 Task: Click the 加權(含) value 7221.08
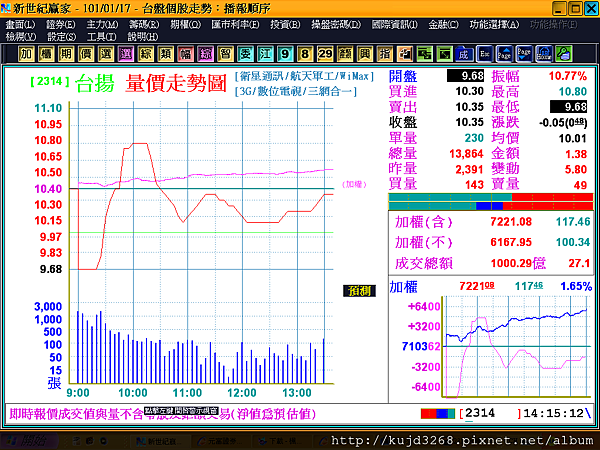tap(511, 222)
